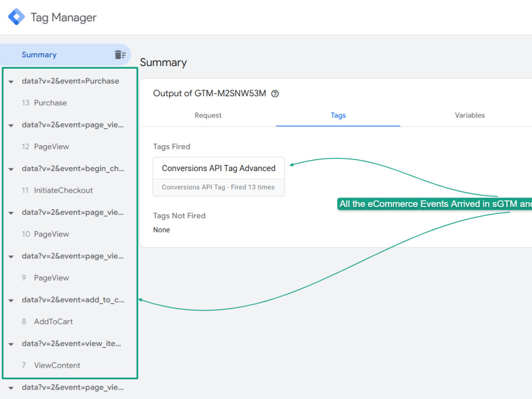Click the 'Tags Fired' section label
Image resolution: width=532 pixels, height=399 pixels.
172,147
